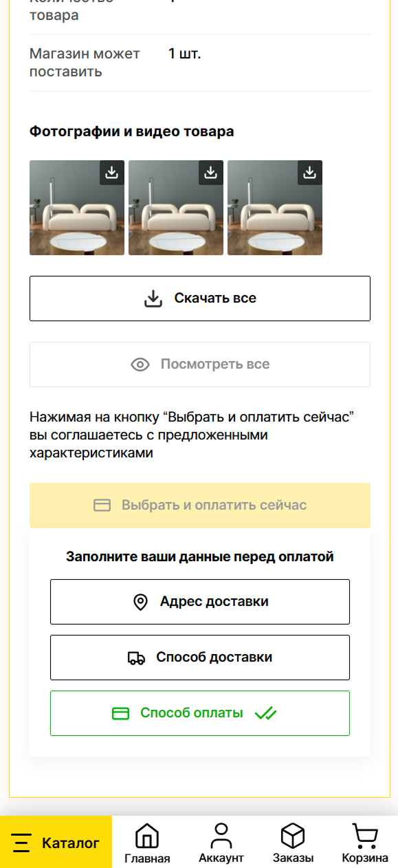This screenshot has height=868, width=398.
Task: Open the Заказы orders box icon
Action: (x=293, y=835)
